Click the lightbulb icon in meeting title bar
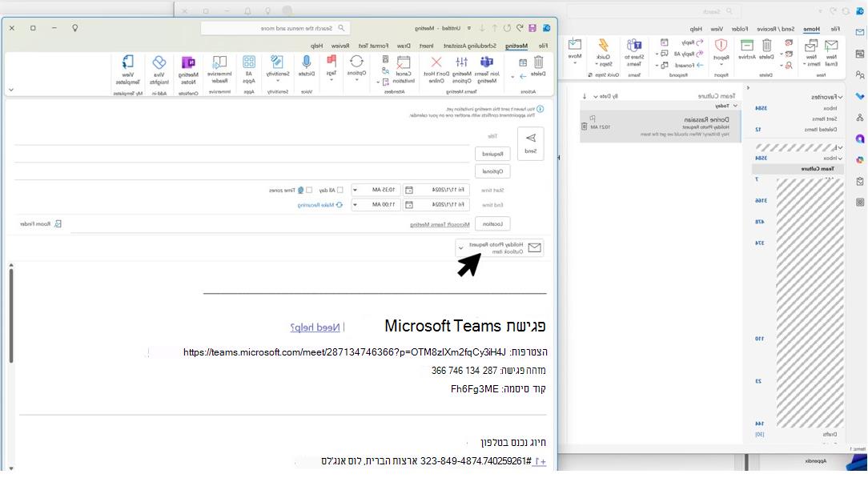The height and width of the screenshot is (478, 868). 74,28
